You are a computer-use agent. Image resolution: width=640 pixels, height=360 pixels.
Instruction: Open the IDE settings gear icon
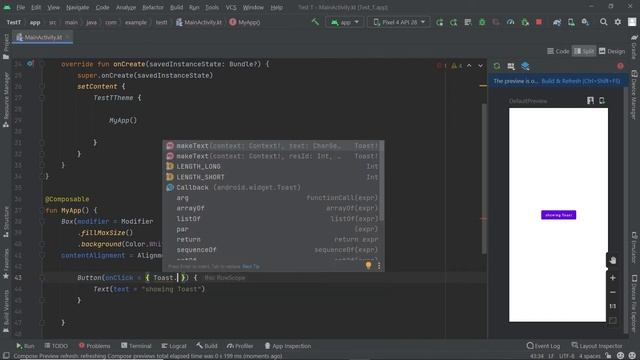coord(618,22)
